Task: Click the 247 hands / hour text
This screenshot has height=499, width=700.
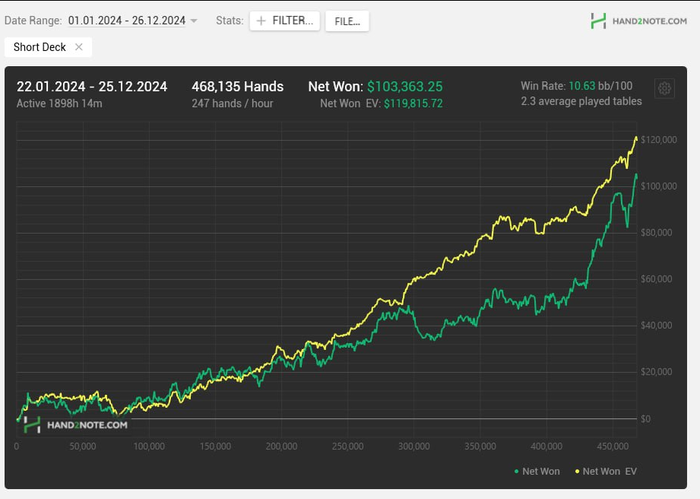Action: 232,104
